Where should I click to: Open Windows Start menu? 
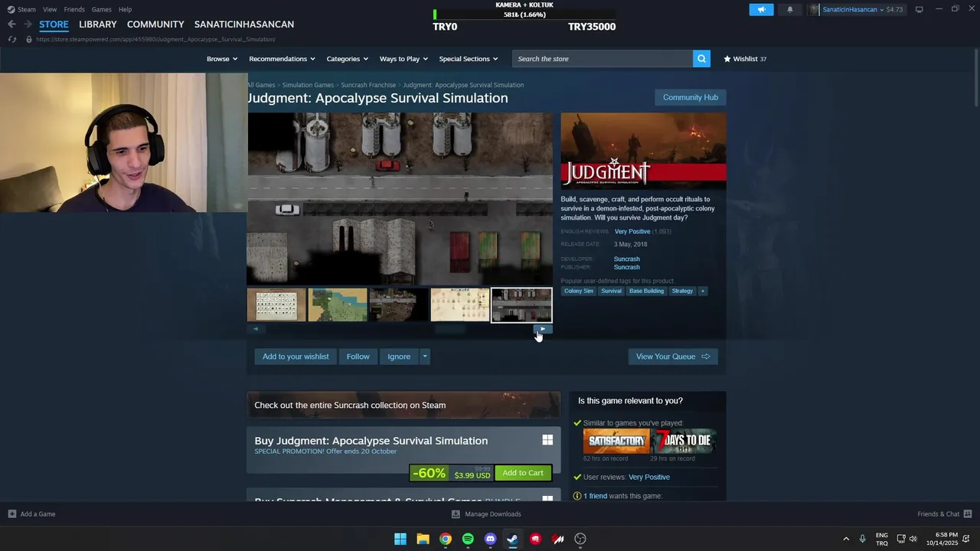click(400, 539)
